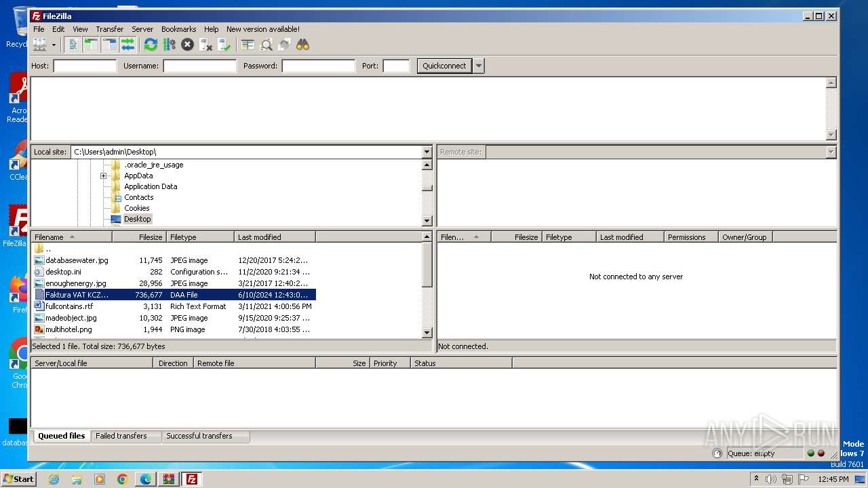Open the Site Manager icon
Viewport: 868px width, 488px height.
click(40, 45)
